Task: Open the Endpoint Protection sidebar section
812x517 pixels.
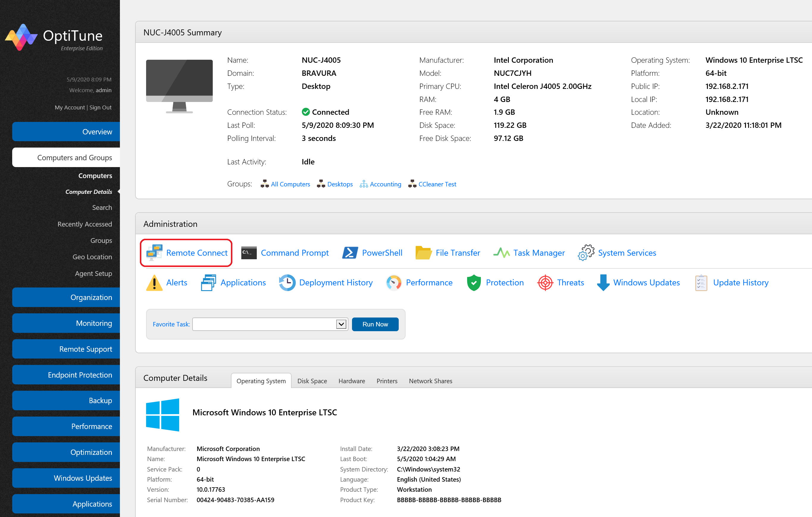Action: pyautogui.click(x=66, y=375)
